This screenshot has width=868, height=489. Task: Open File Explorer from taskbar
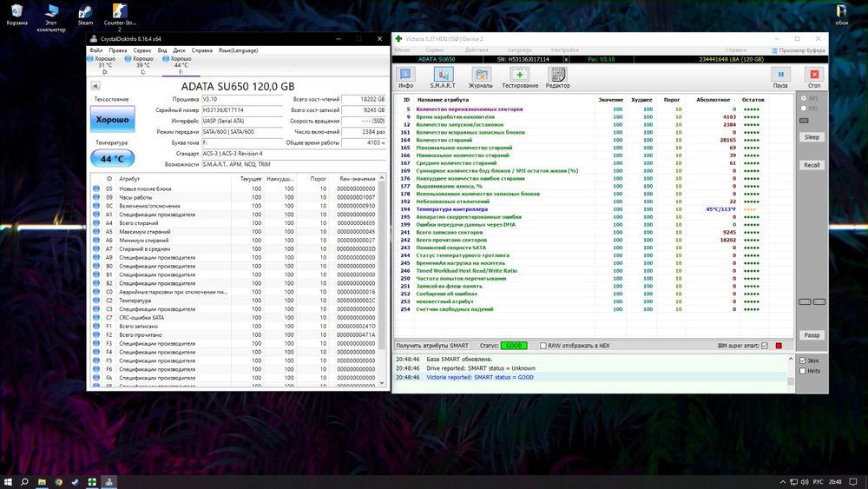(x=42, y=482)
